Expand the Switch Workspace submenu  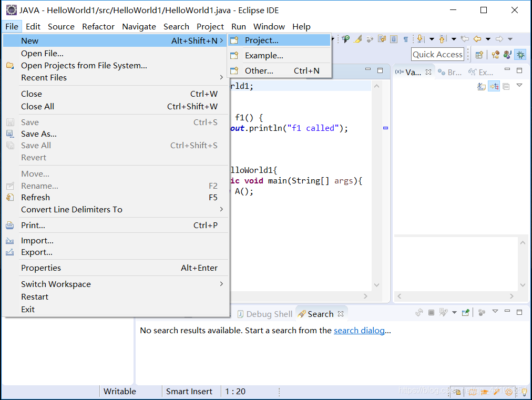116,284
